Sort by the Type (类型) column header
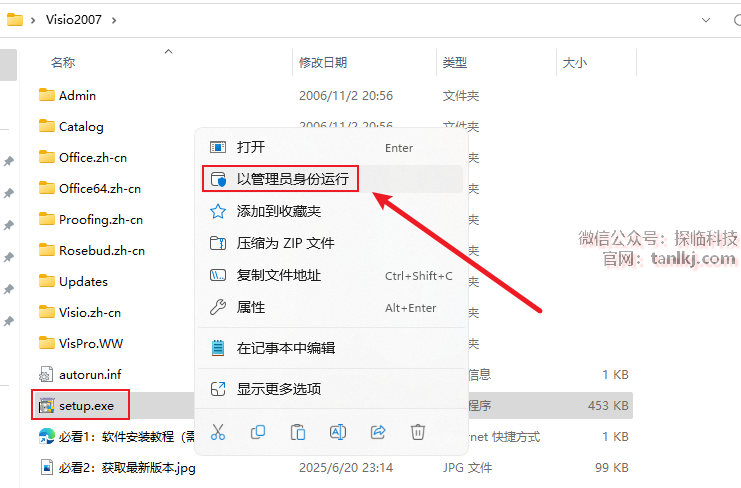This screenshot has width=741, height=488. click(455, 62)
